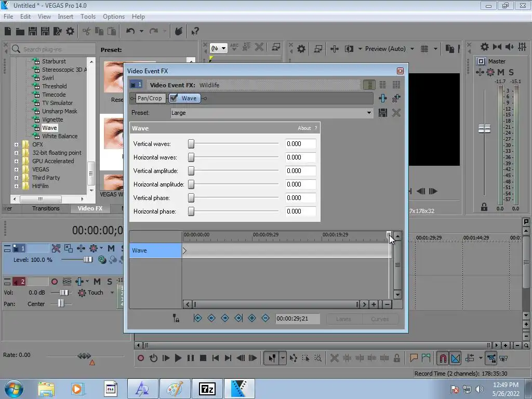Click the Lanes button
This screenshot has width=532, height=399.
(x=344, y=319)
